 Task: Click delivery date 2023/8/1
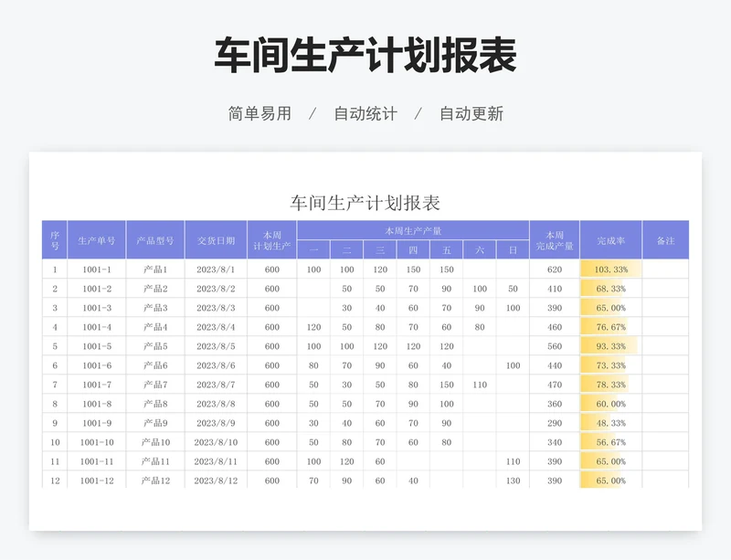[216, 269]
